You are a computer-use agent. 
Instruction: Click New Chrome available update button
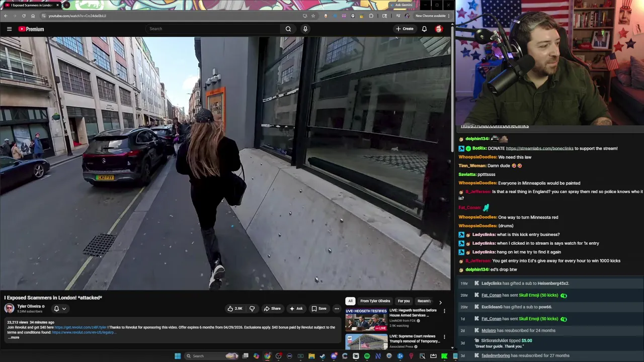[x=431, y=16]
